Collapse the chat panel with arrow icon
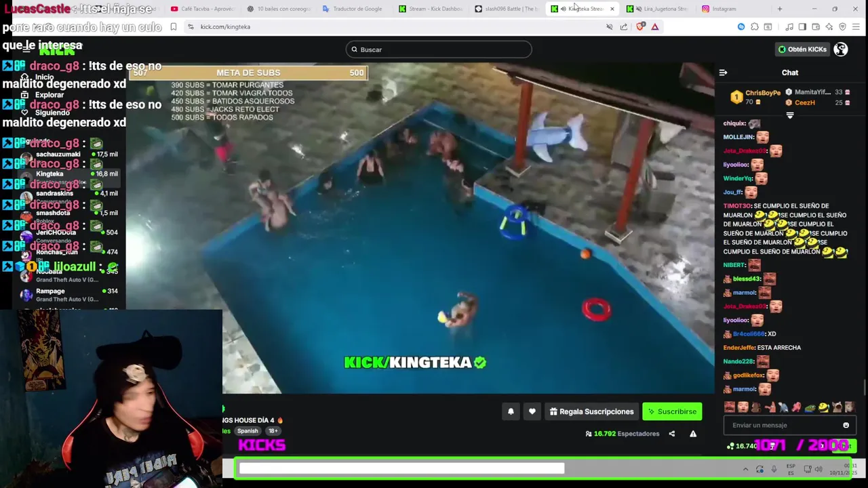This screenshot has height=488, width=868. (723, 73)
